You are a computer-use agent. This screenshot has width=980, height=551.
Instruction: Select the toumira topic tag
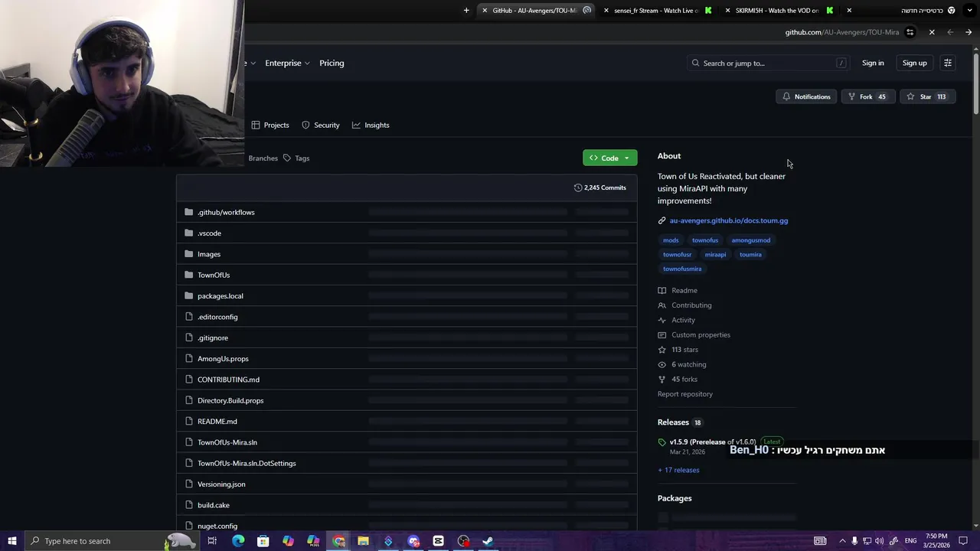click(750, 254)
